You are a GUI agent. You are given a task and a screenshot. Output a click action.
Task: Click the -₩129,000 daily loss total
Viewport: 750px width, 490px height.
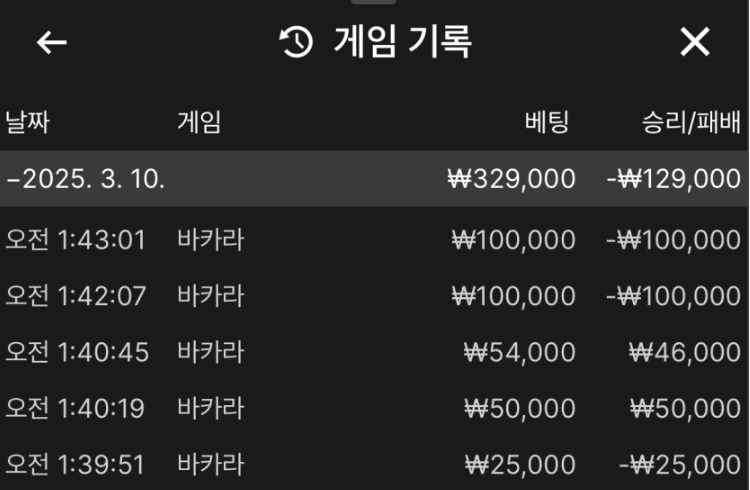pos(673,179)
